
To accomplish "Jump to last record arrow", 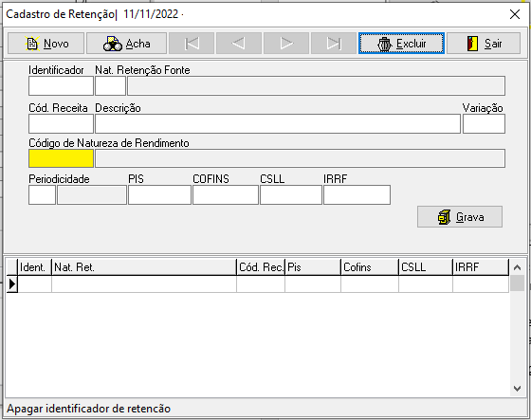I will tap(334, 44).
